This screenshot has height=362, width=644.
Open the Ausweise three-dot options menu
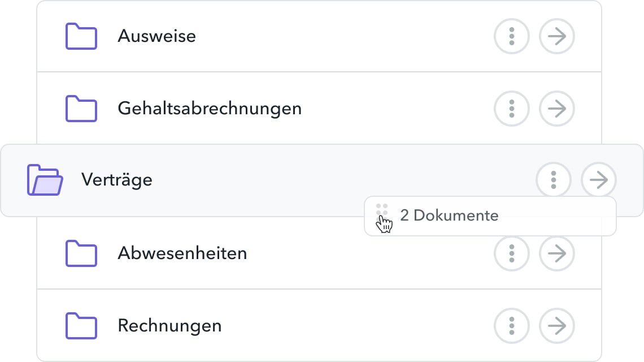point(512,36)
